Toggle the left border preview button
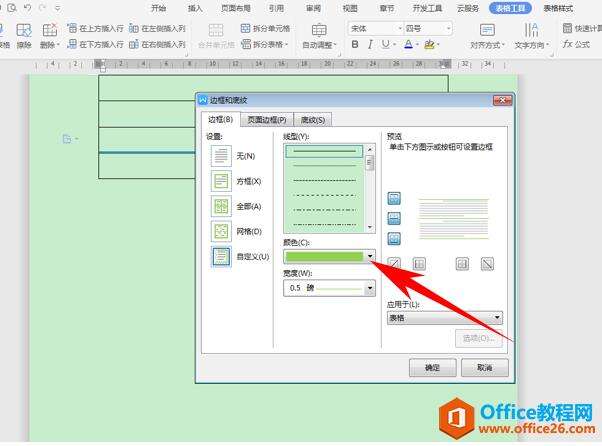The height and width of the screenshot is (446, 602). [x=419, y=264]
